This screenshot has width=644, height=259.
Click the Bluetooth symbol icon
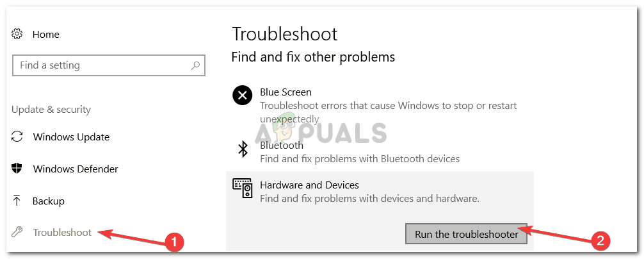pyautogui.click(x=243, y=149)
